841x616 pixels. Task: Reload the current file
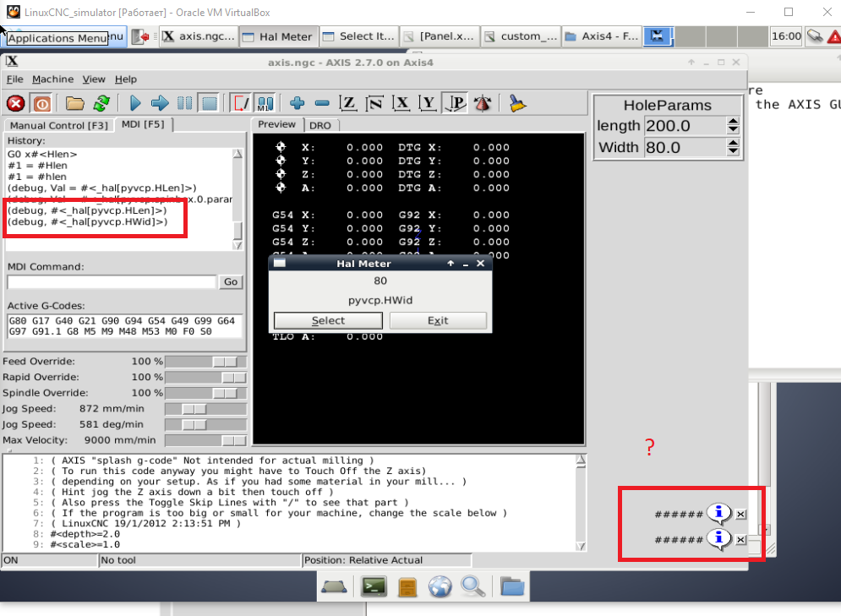[x=101, y=103]
